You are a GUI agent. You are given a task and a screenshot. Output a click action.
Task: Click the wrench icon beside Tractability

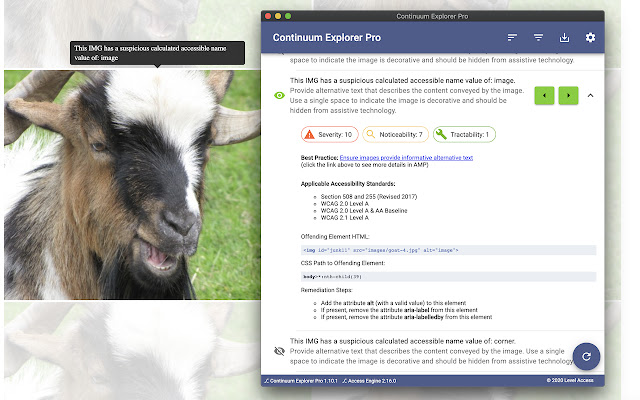coord(441,134)
